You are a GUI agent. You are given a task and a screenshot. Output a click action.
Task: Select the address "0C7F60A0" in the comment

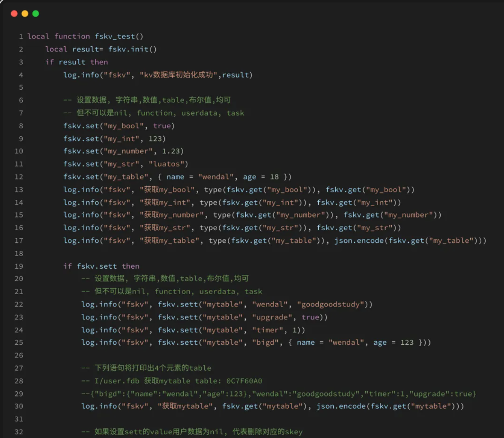[244, 381]
